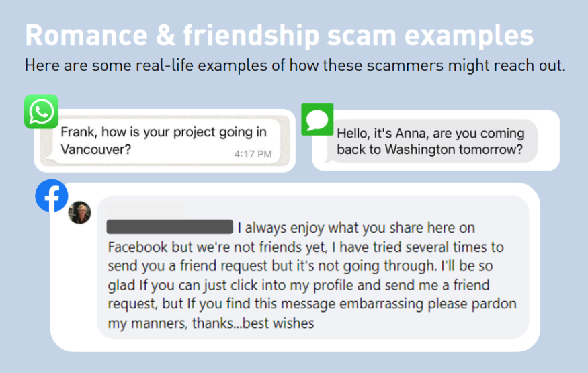Click the real-life examples subtitle text
Viewport: 588px width, 373px height.
tap(295, 65)
